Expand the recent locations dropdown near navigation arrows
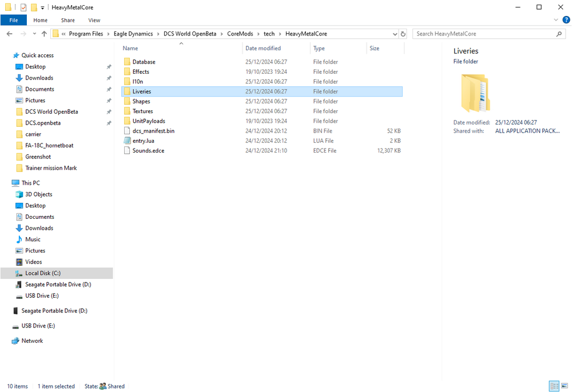 34,33
